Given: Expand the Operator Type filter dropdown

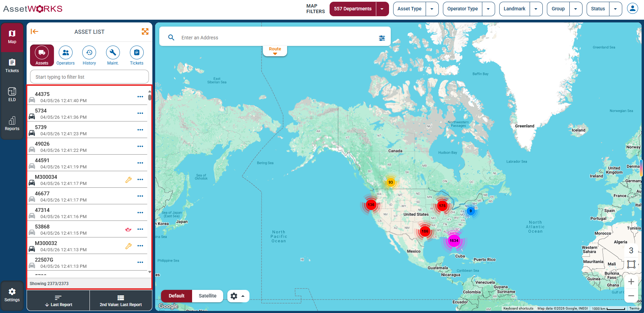Looking at the screenshot, I should coord(488,9).
